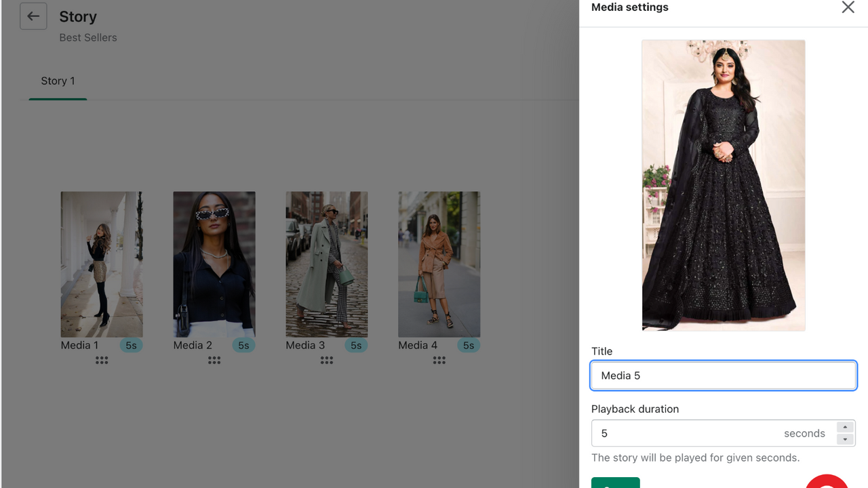Screen dimensions: 868x488
Task: Click the green save button bottom left
Action: (614, 485)
